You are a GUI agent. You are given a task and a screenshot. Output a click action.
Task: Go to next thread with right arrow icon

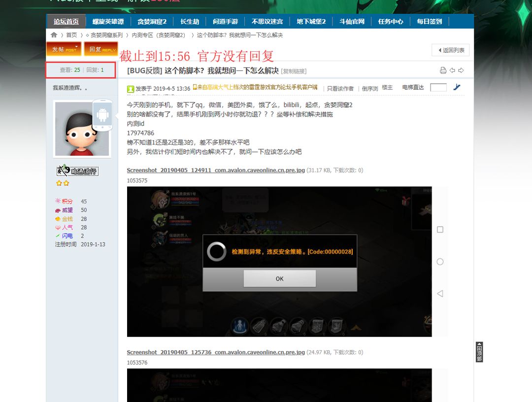coord(461,70)
